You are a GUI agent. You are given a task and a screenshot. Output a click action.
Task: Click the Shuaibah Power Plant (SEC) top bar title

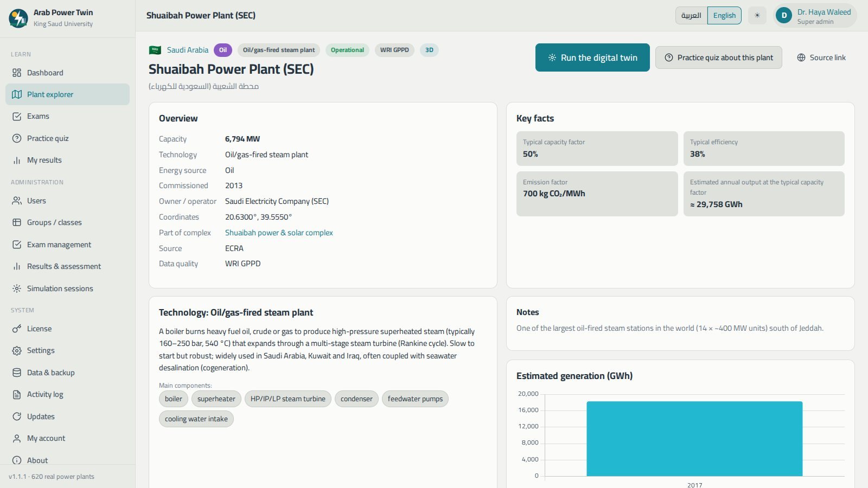(x=201, y=15)
